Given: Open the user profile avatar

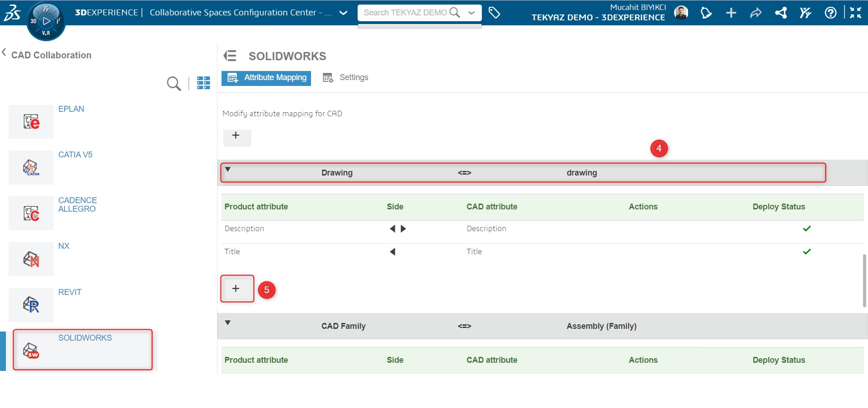Looking at the screenshot, I should tap(681, 13).
